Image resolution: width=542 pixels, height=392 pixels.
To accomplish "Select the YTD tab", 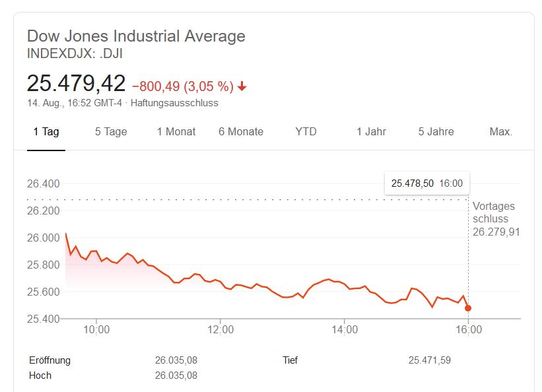I will 306,131.
